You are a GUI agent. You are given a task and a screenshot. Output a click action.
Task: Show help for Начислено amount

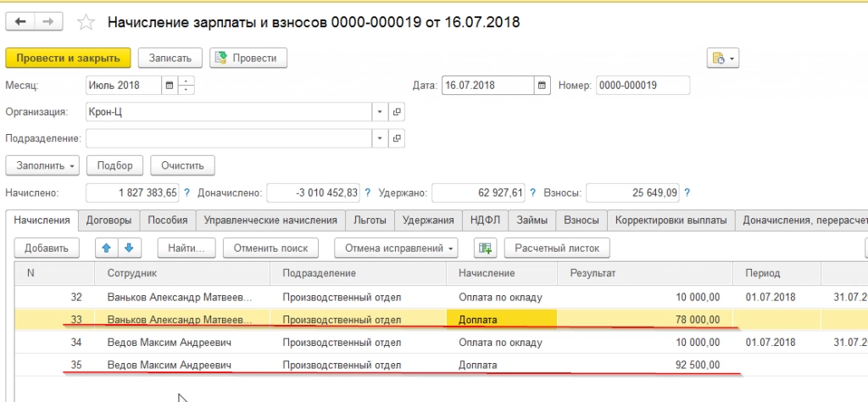tap(186, 193)
